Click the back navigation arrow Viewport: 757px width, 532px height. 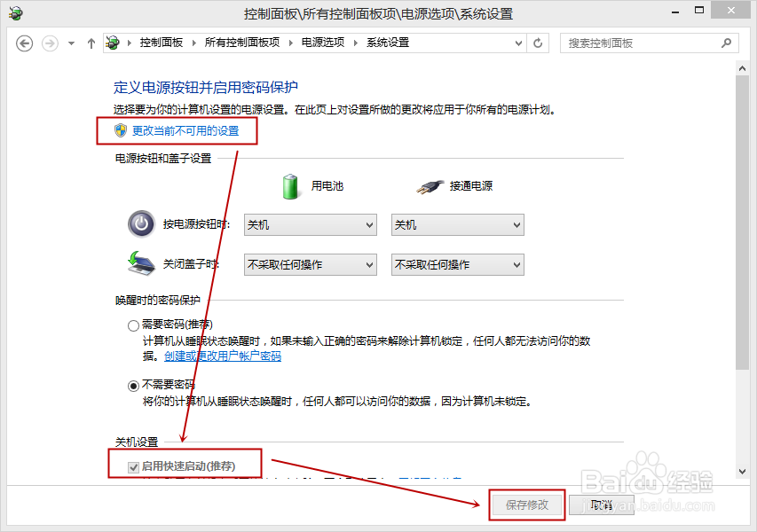[24, 43]
